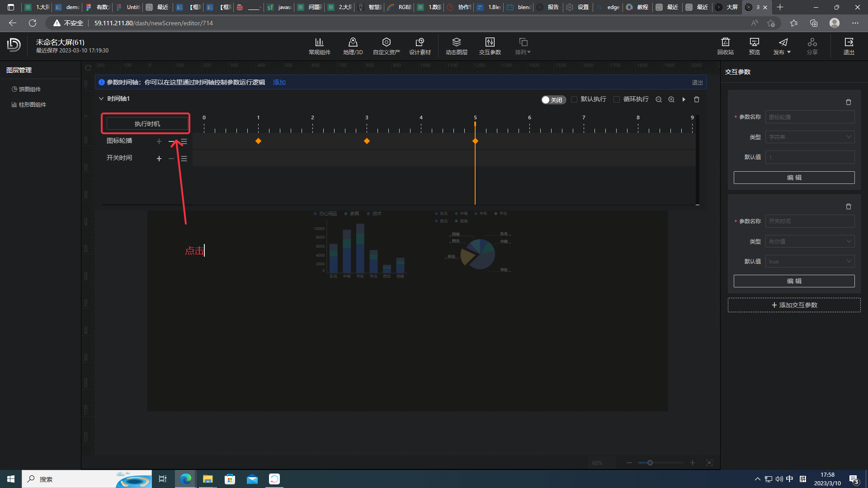Open 交互参数 toolbar item

point(490,46)
